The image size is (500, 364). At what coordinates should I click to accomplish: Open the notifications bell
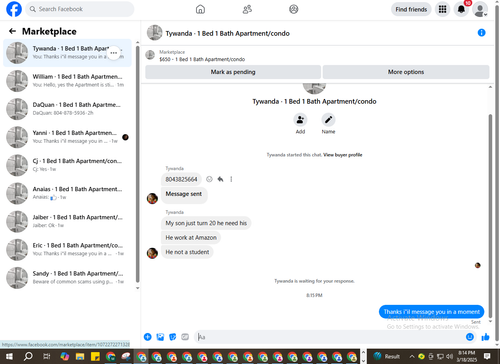pos(461,9)
